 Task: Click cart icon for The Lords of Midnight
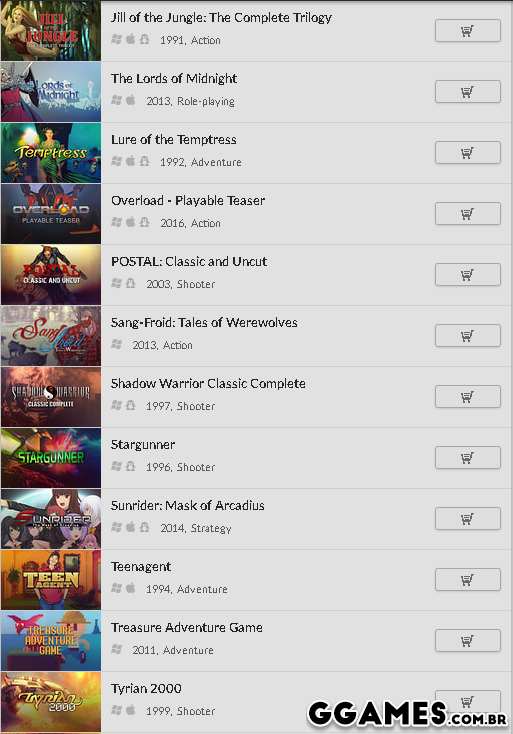coord(468,92)
